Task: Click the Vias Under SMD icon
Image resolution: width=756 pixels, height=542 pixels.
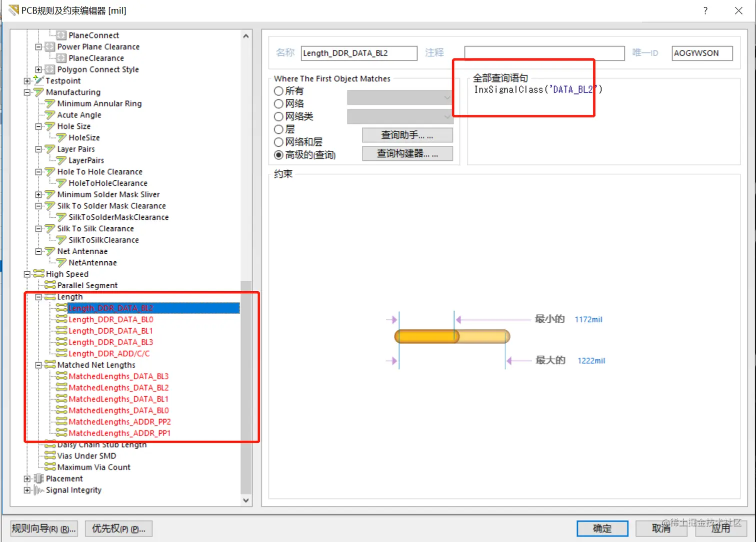Action: pyautogui.click(x=50, y=456)
